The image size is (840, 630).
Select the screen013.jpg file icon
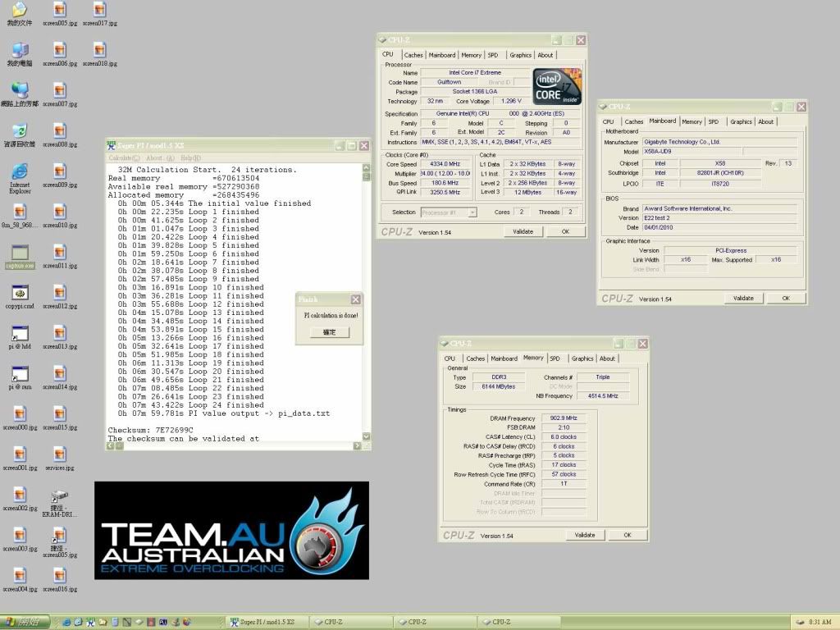point(60,337)
